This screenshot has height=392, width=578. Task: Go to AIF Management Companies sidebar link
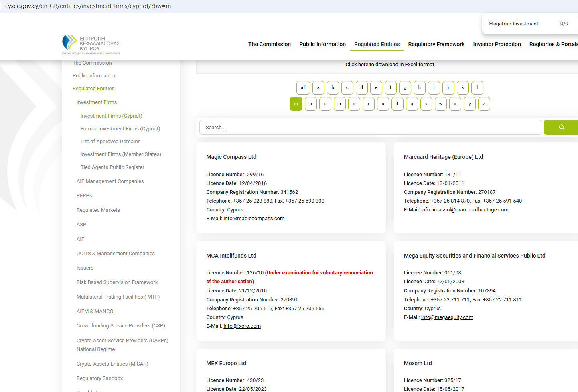pyautogui.click(x=110, y=181)
